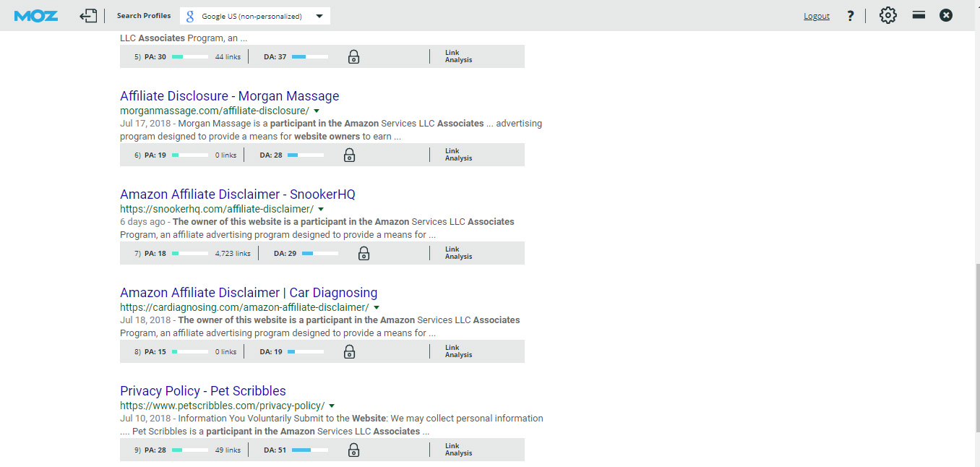Open MozBar settings gear icon
980x467 pixels.
click(887, 15)
